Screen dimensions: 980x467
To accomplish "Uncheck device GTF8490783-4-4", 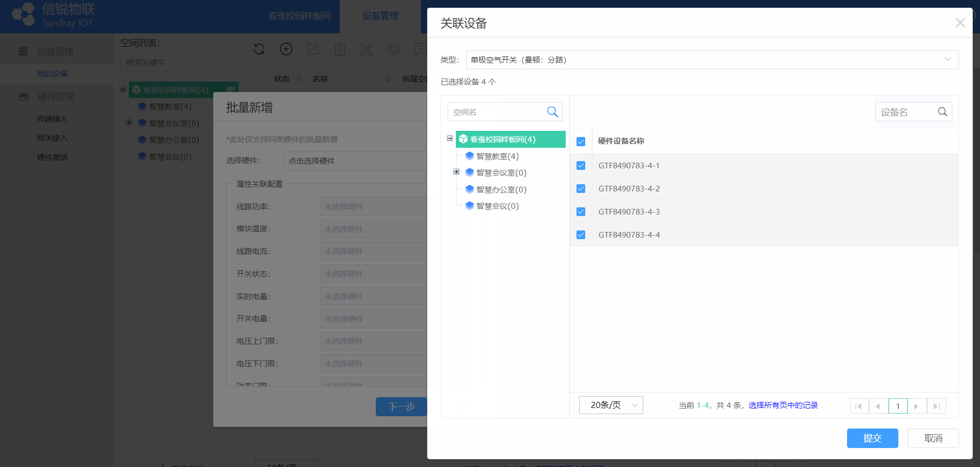I will [581, 235].
